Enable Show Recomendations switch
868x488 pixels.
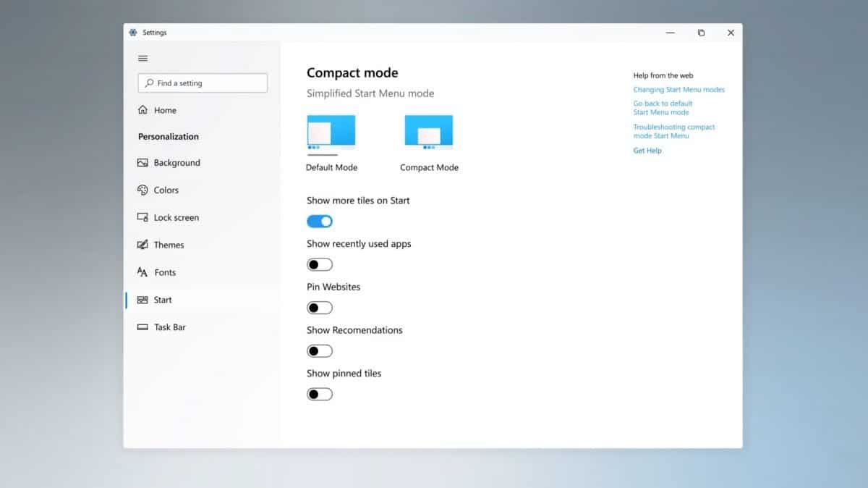pyautogui.click(x=320, y=351)
